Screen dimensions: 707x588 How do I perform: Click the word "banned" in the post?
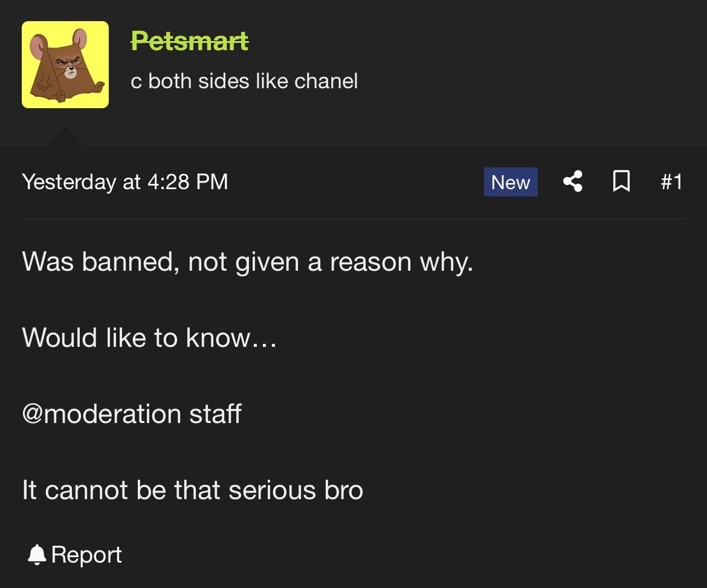pyautogui.click(x=129, y=262)
